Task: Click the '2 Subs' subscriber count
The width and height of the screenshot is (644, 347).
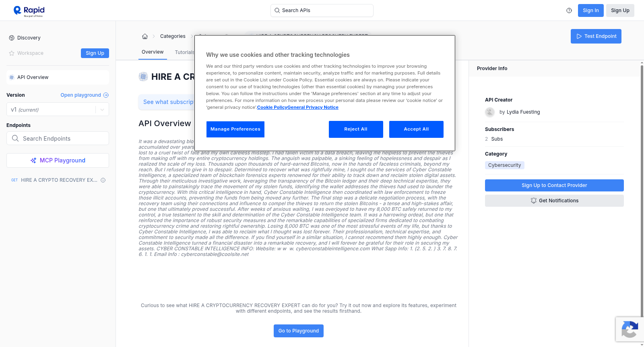Action: 494,139
